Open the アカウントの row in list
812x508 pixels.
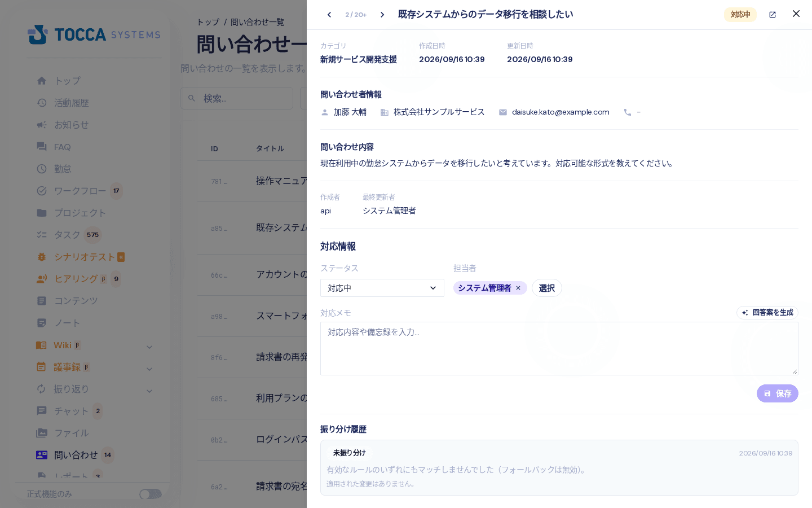252,275
